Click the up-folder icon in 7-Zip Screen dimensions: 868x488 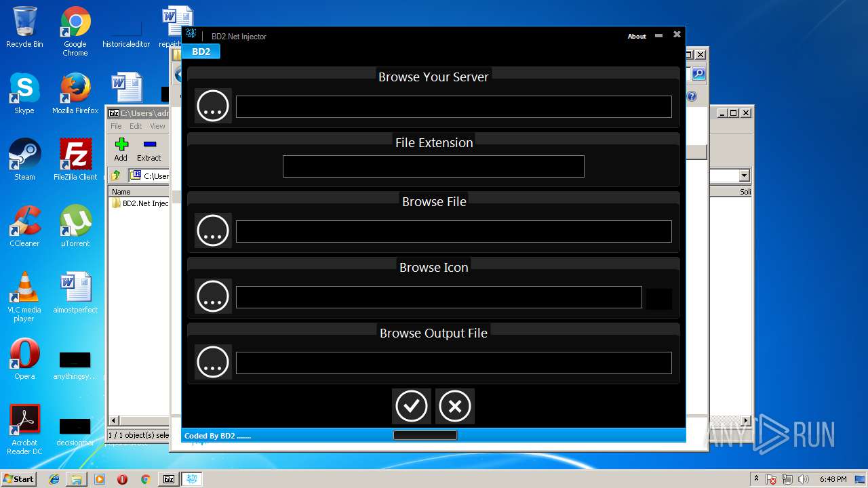(116, 176)
